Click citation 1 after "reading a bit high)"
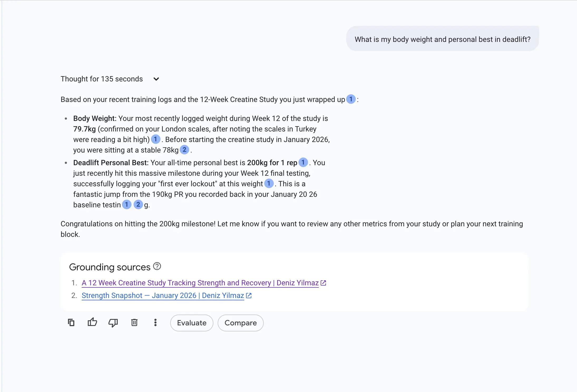 155,139
